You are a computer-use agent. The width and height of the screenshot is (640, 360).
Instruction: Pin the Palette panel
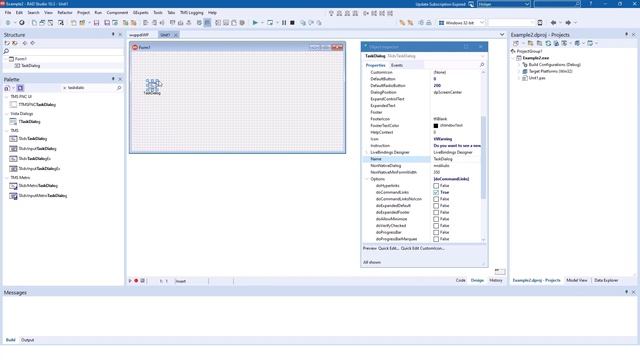coord(113,79)
